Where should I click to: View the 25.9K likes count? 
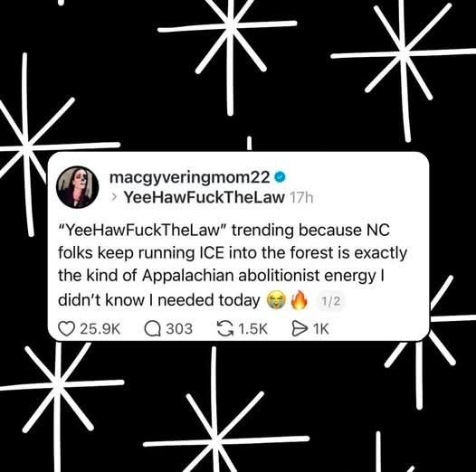100,329
